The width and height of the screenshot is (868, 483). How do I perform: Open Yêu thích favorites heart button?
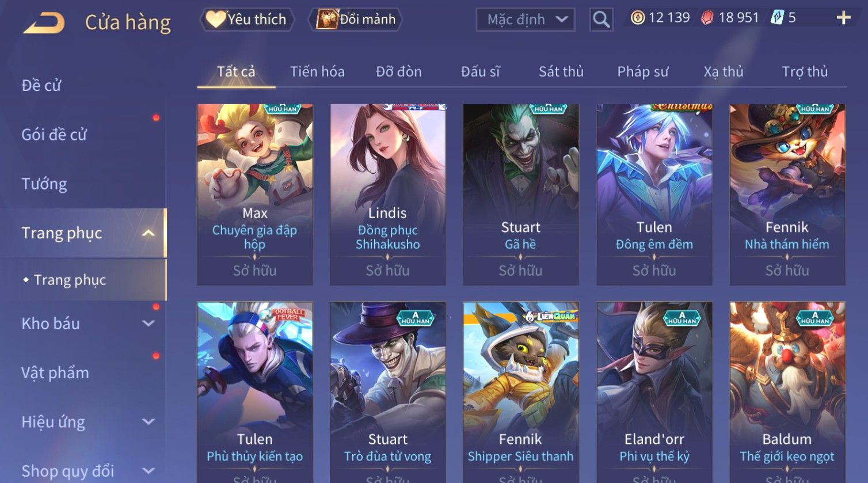247,20
